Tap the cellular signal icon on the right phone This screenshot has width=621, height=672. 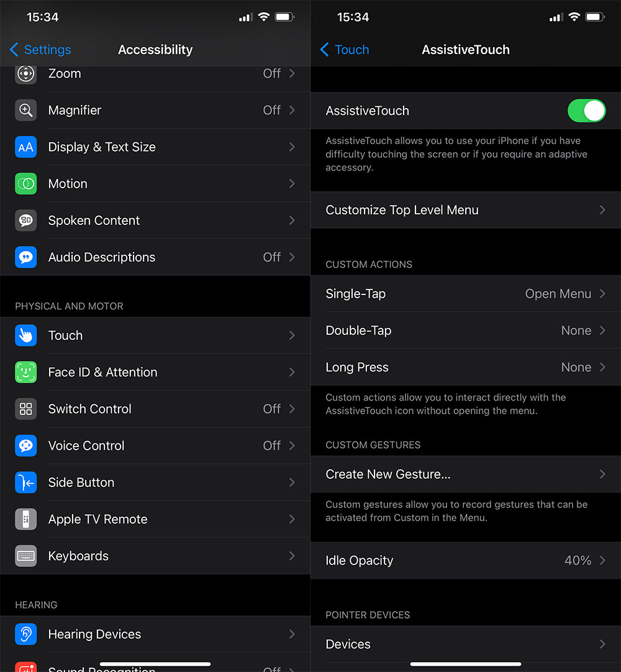[556, 17]
